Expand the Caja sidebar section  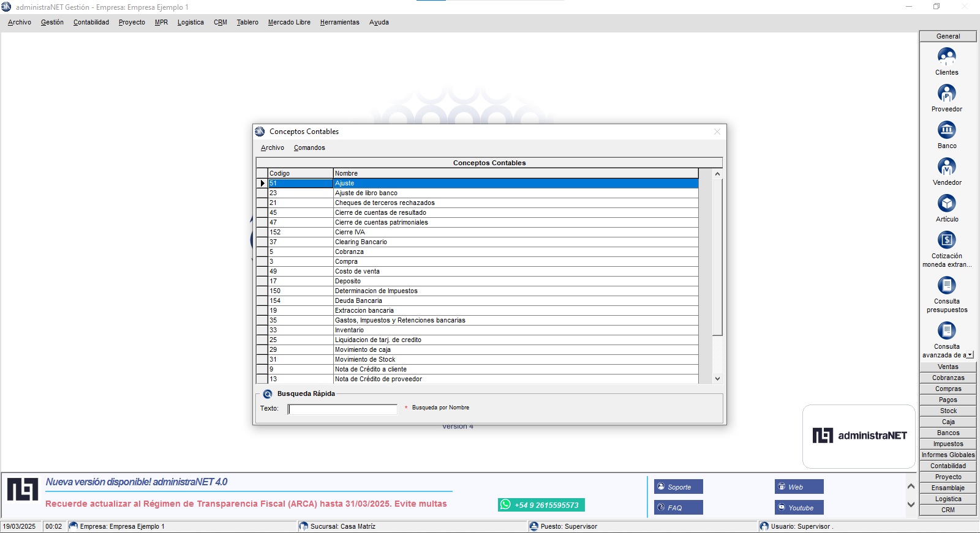tap(948, 422)
